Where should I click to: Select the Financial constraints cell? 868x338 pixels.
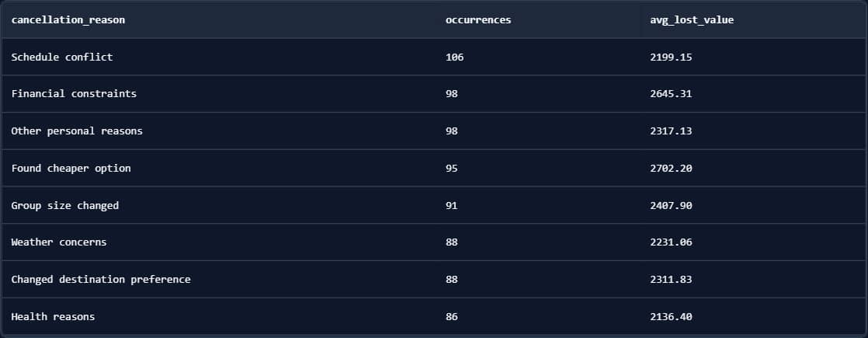(x=74, y=94)
